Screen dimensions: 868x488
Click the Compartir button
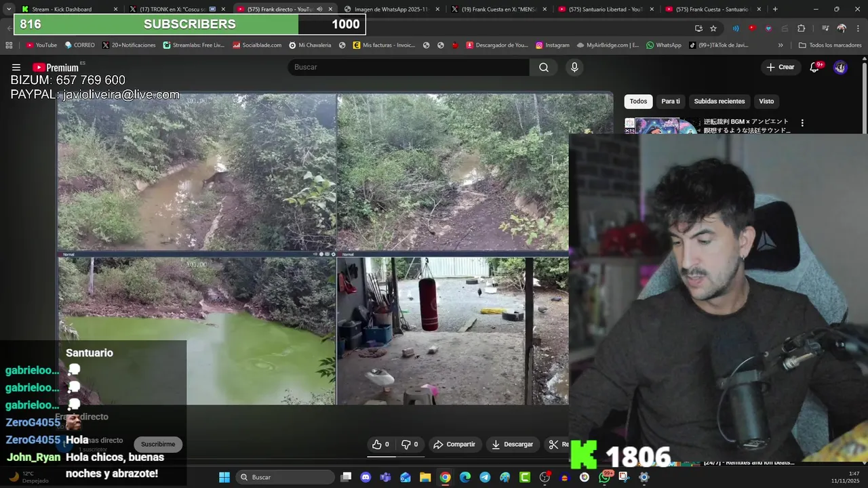pos(454,445)
